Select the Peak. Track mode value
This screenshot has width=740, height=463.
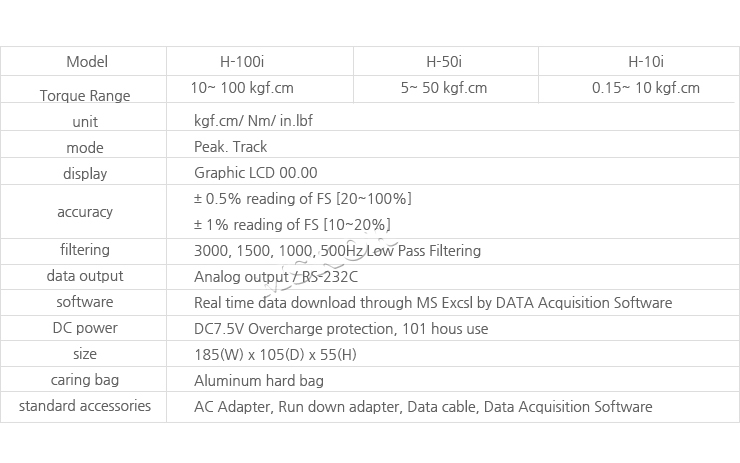(x=230, y=147)
